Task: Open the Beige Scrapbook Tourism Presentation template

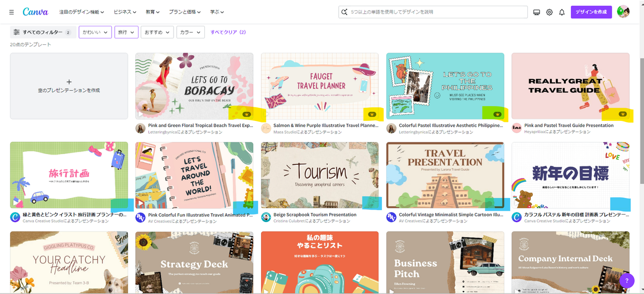Action: [320, 175]
